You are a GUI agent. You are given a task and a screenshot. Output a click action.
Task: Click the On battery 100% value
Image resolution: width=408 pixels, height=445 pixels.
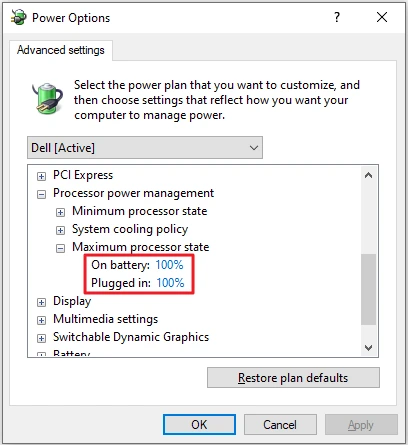point(169,265)
